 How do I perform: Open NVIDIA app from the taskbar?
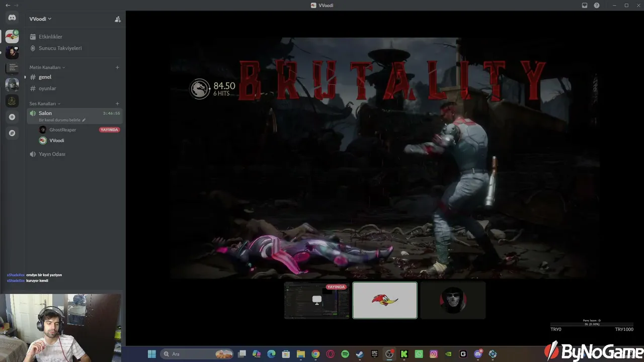click(448, 354)
